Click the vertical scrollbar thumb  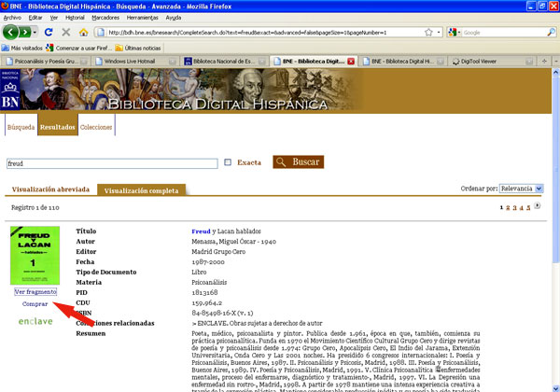click(x=555, y=170)
